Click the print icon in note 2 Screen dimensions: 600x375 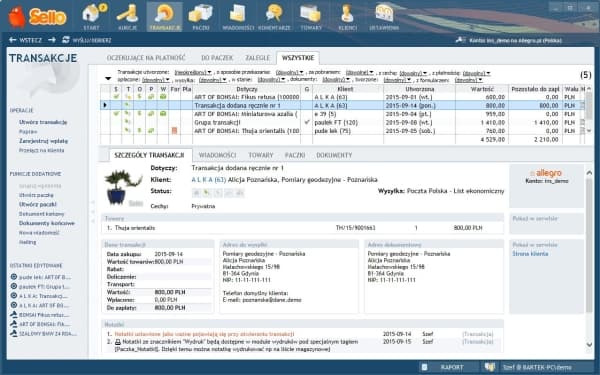coord(118,342)
